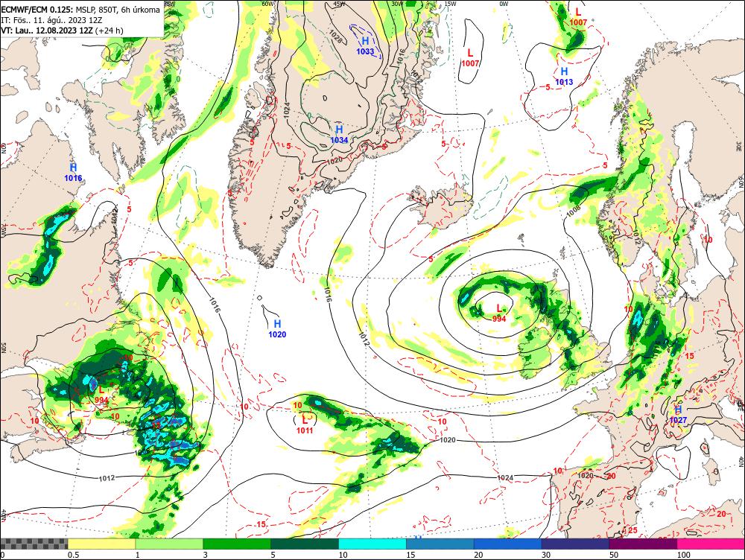Click the gray checkered 0–0.5 legend swatch
Image resolution: width=745 pixels, height=560 pixels.
(x=34, y=544)
